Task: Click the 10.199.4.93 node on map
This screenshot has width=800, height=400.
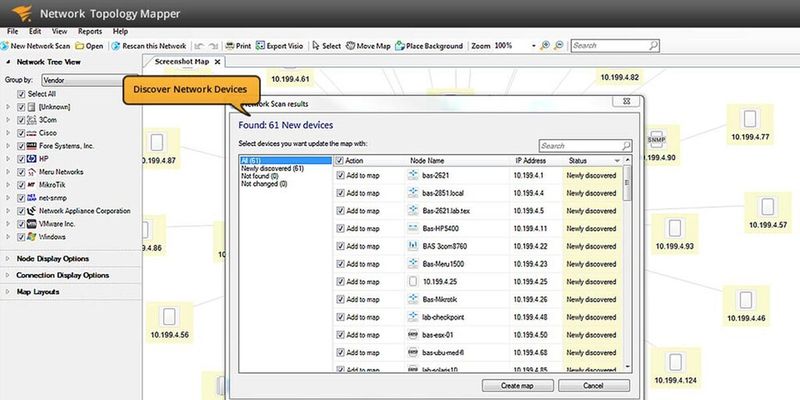Action: 674,234
